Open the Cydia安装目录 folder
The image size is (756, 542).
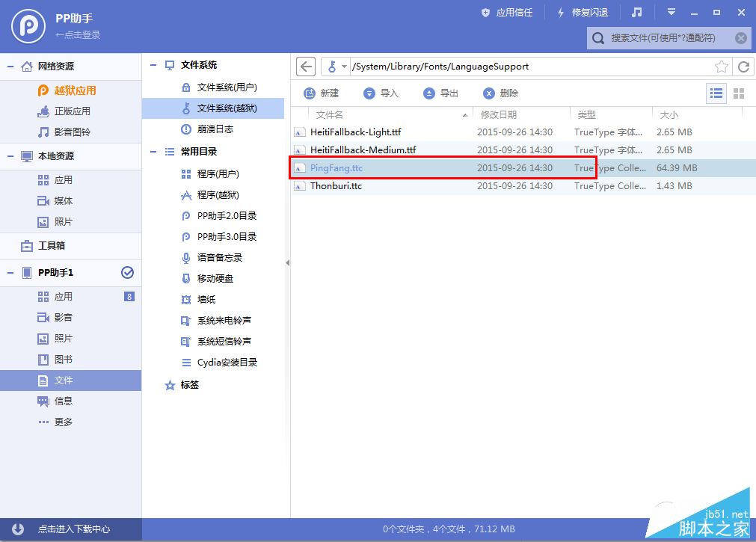point(234,363)
